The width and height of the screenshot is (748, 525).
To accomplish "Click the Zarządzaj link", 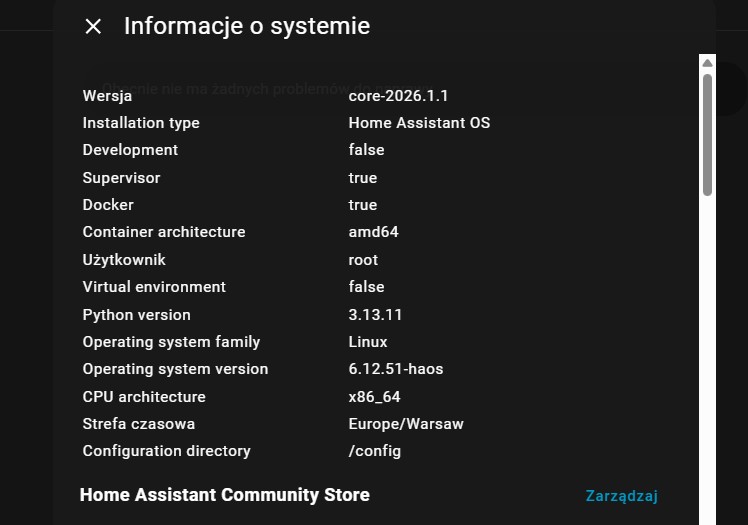I will [x=621, y=496].
